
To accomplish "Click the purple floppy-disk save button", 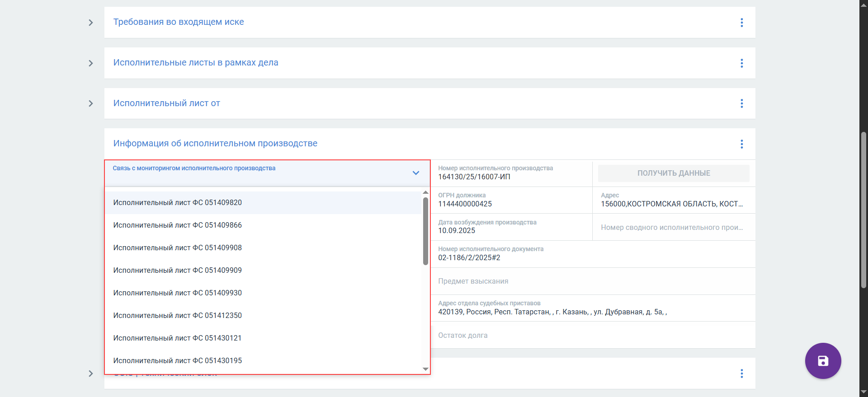I will point(823,361).
